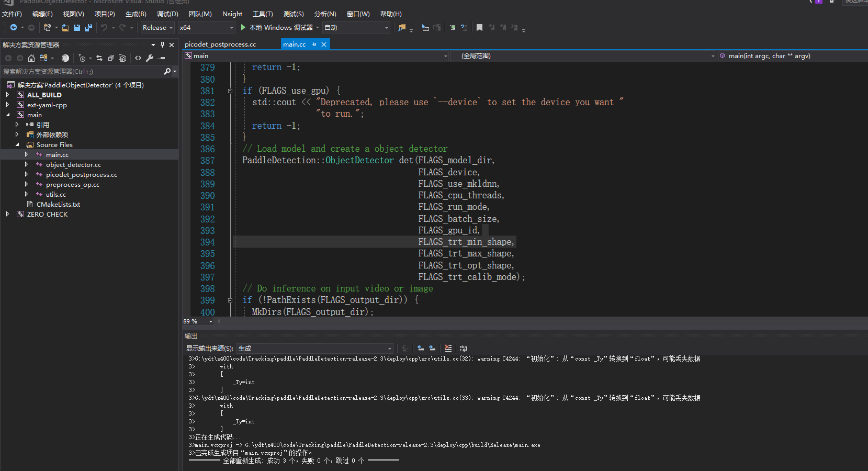Go to next message in output panel
Screen dimensions: 868x471
click(x=432, y=348)
